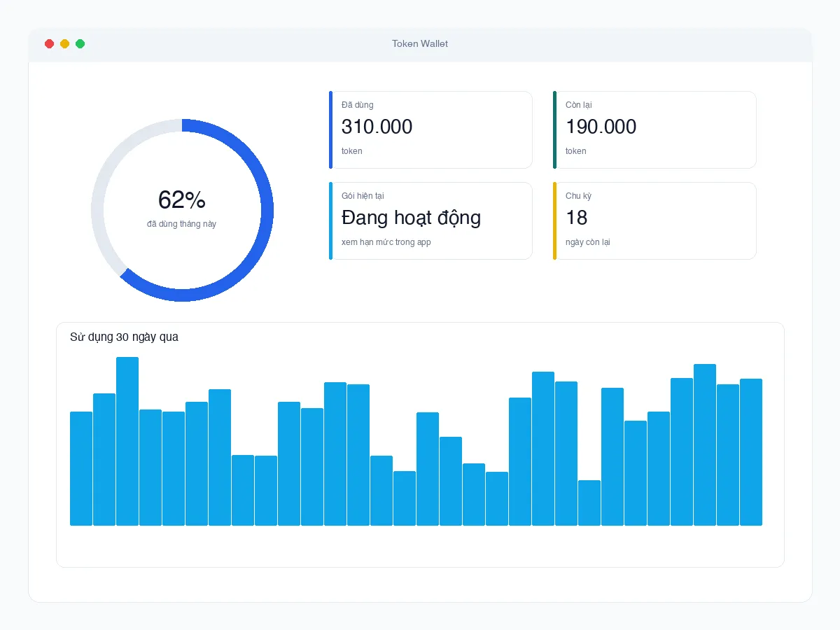Open 'xem hạn mức trong app' link
The width and height of the screenshot is (840, 630).
coord(386,242)
